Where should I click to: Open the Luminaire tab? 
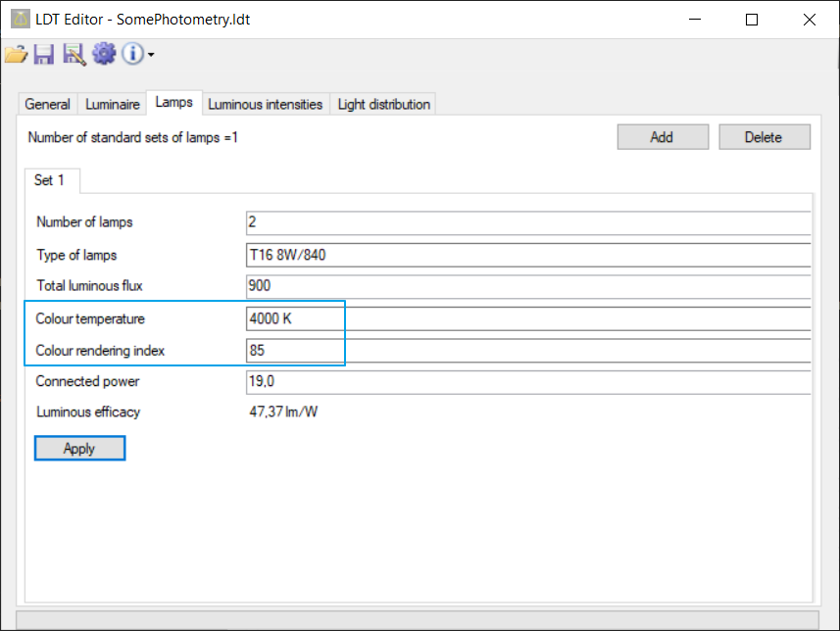pos(112,103)
